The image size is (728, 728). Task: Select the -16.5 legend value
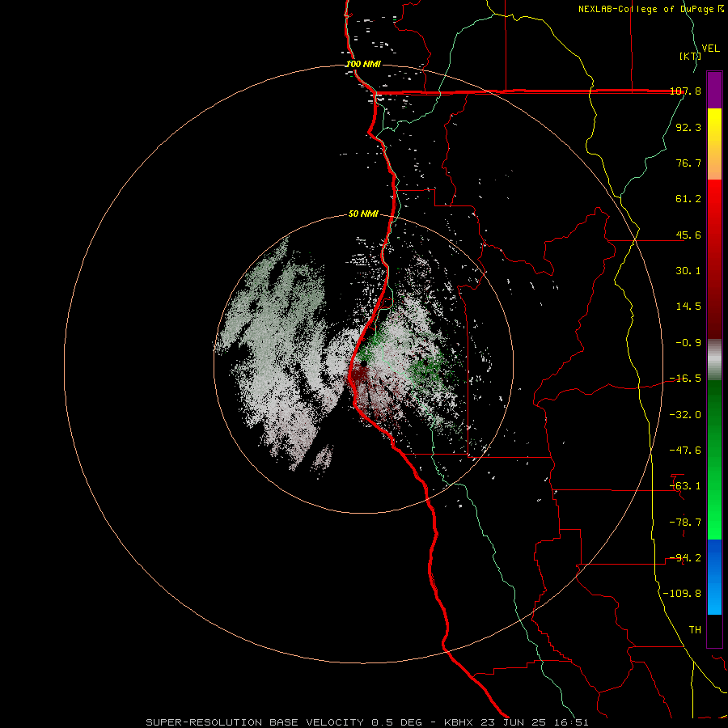coord(685,379)
